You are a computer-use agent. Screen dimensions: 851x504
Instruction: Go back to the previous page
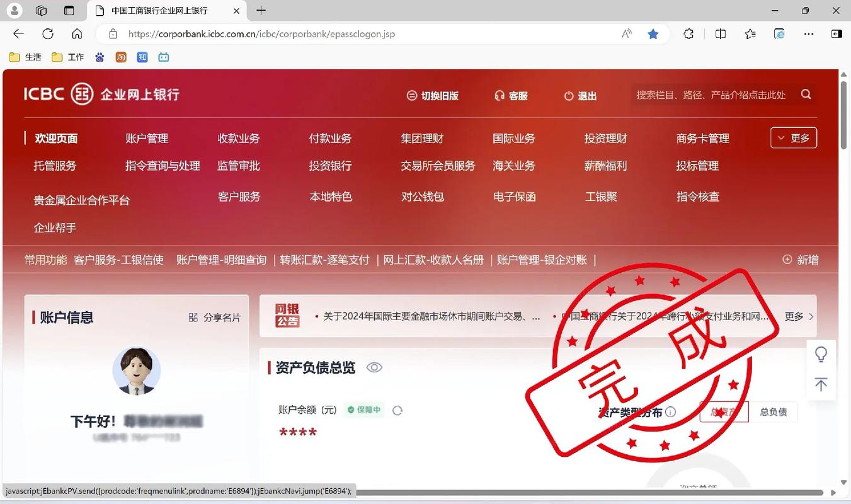click(x=19, y=34)
